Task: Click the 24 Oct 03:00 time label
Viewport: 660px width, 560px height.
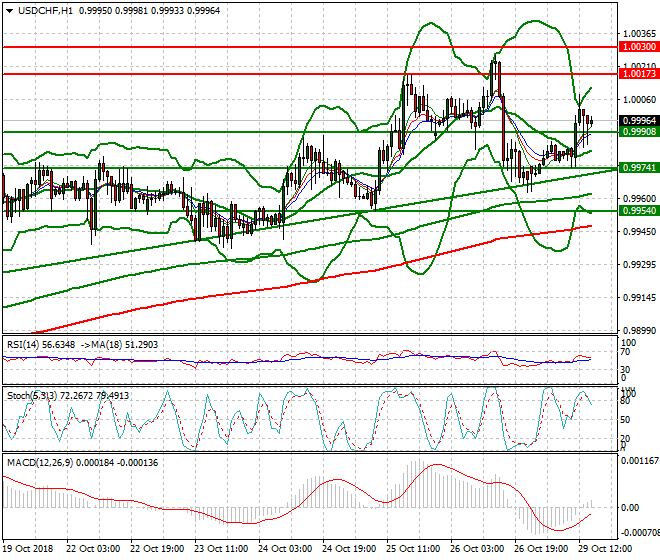Action: click(x=285, y=549)
